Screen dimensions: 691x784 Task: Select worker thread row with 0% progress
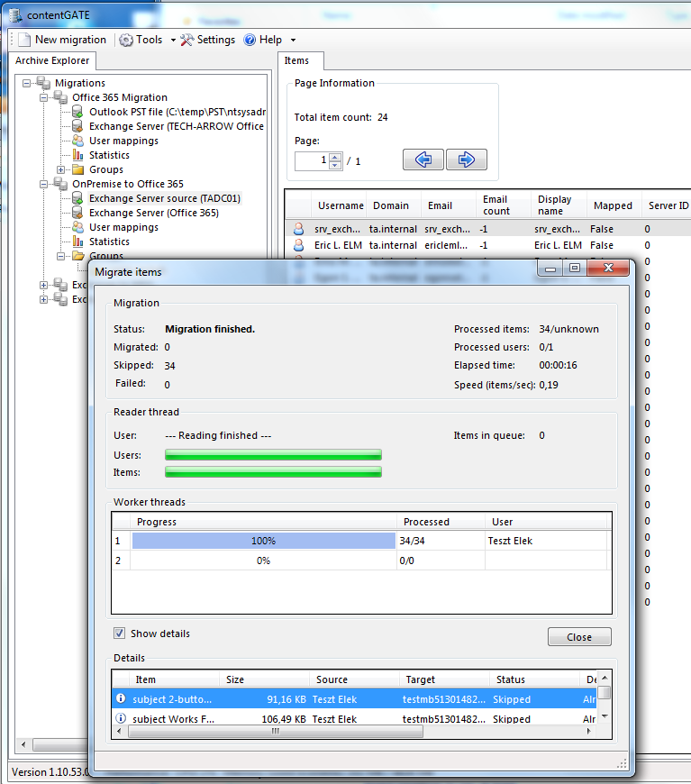(x=359, y=561)
